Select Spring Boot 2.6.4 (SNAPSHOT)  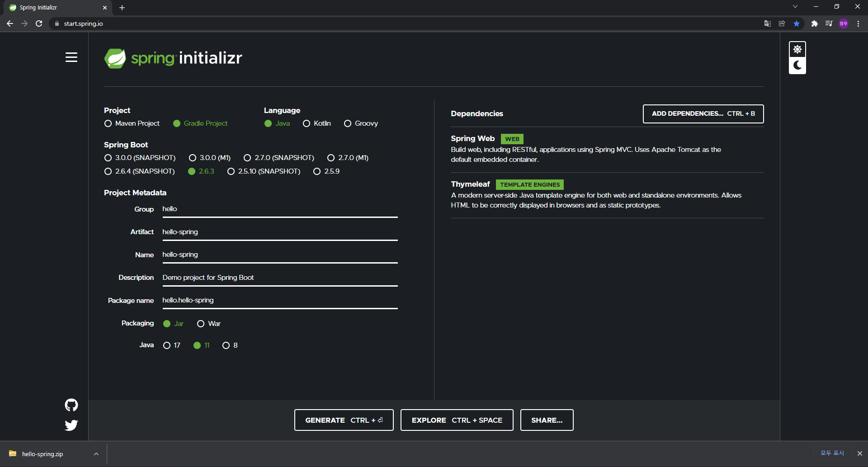coord(139,171)
